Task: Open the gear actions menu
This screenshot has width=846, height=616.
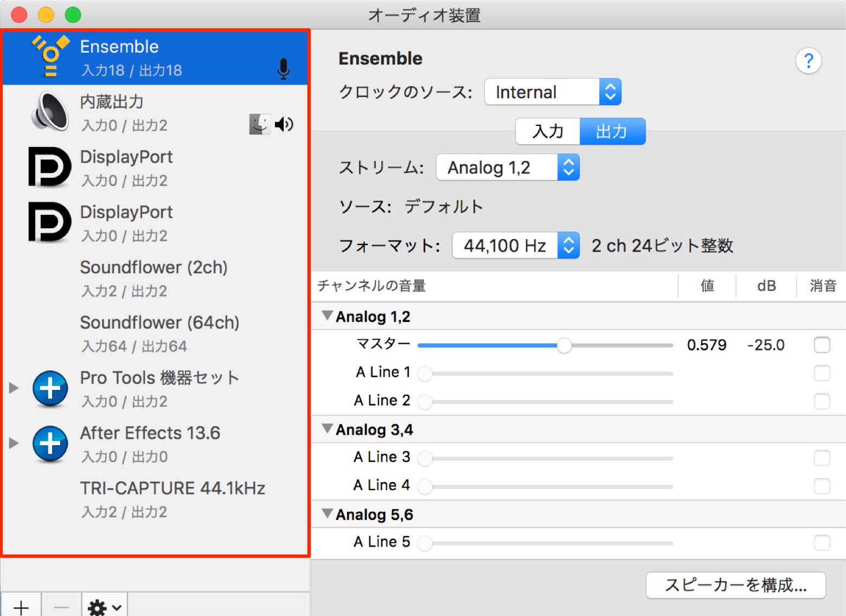Action: click(105, 606)
